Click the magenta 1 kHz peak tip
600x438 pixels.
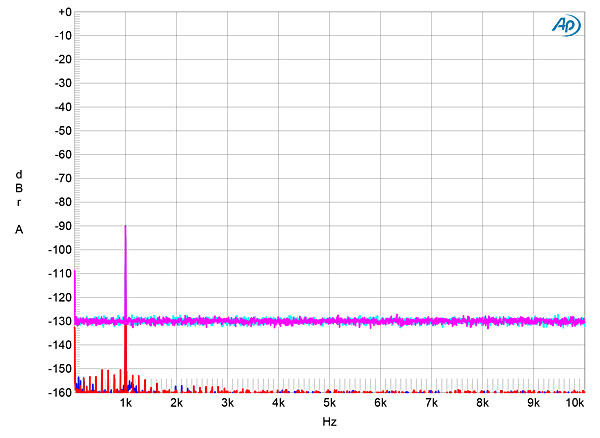click(125, 227)
